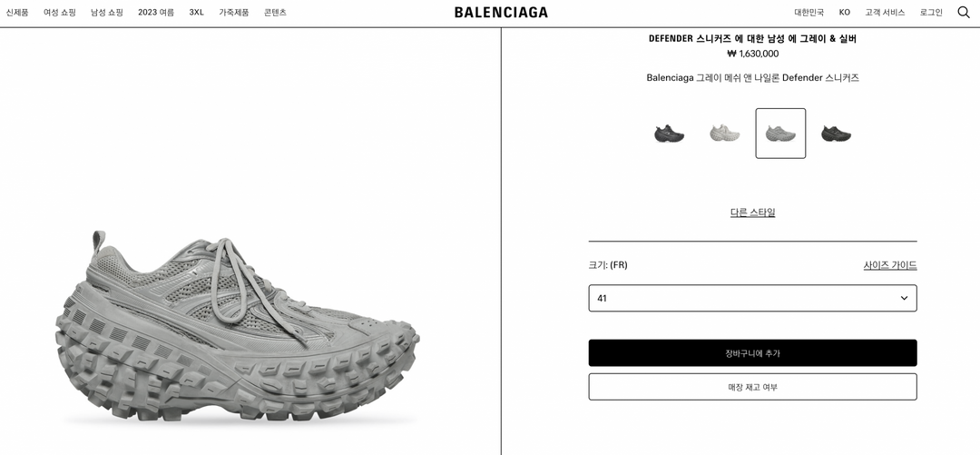Image resolution: width=980 pixels, height=455 pixels.
Task: Open the KO language selector
Action: [x=845, y=13]
